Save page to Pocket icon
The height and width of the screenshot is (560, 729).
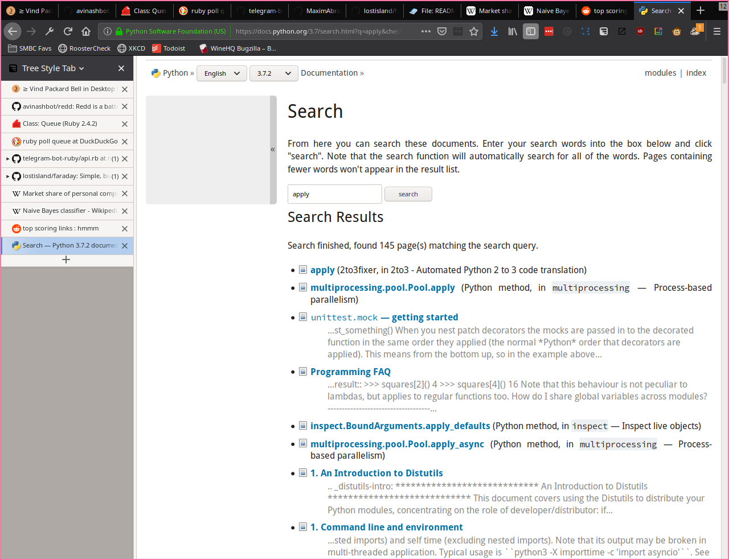point(442,31)
